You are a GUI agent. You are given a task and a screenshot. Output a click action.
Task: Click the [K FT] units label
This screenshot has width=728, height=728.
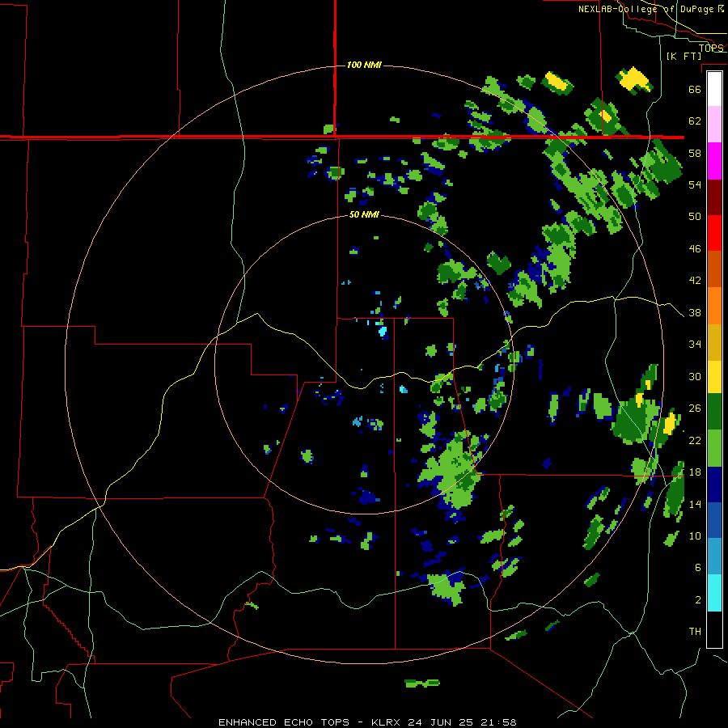tap(684, 56)
